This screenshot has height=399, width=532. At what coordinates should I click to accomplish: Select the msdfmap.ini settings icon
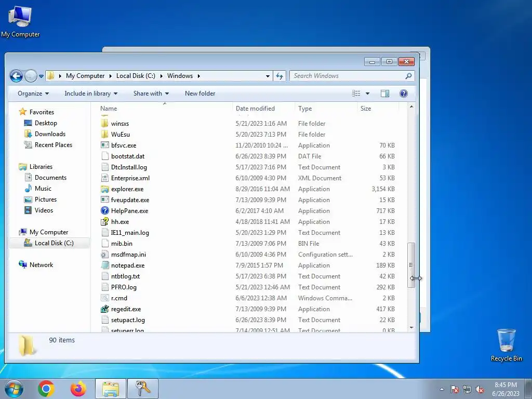click(105, 255)
